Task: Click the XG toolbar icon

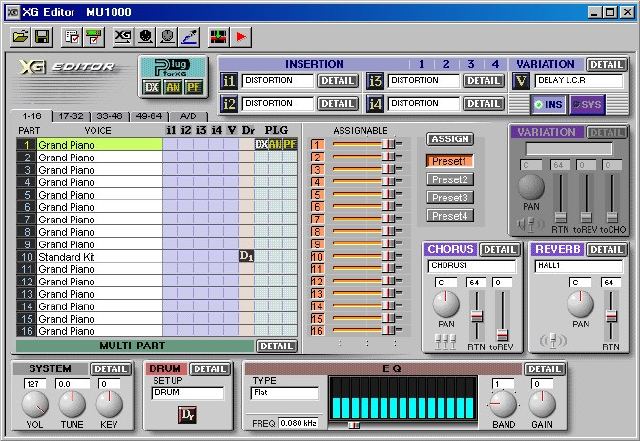Action: (123, 37)
